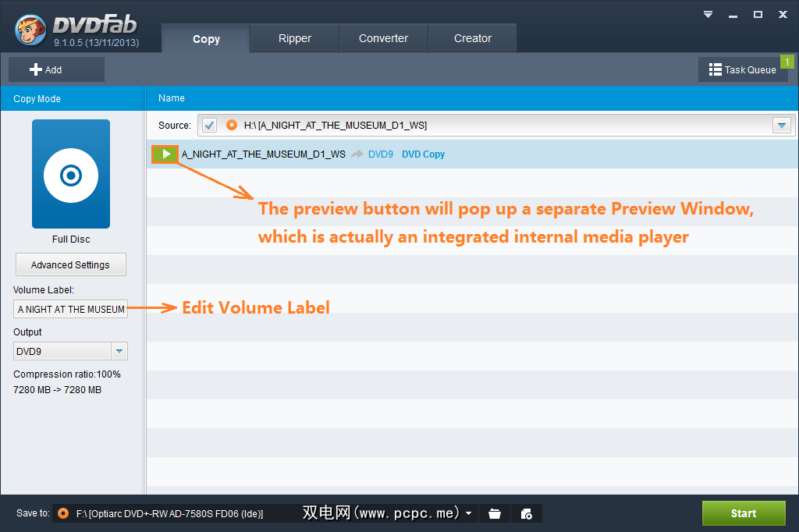Click the Volume Label text field
The height and width of the screenshot is (532, 799).
pyautogui.click(x=70, y=310)
